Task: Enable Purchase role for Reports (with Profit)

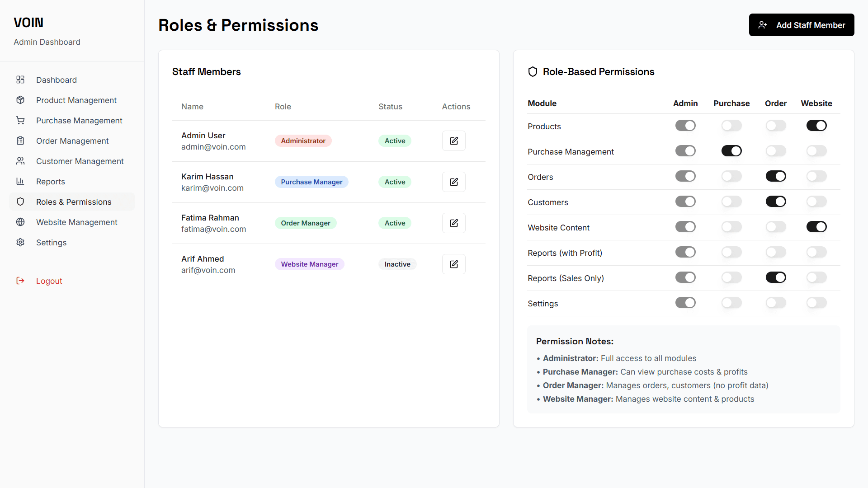Action: pos(731,252)
